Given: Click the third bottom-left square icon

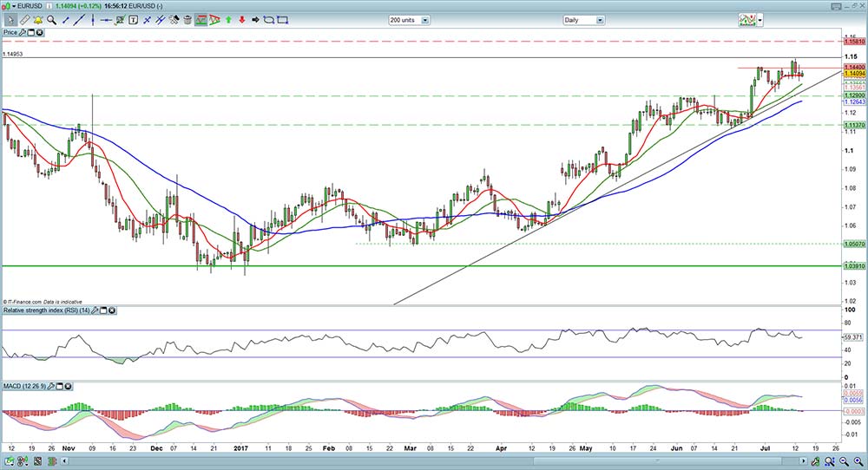Looking at the screenshot, I should pyautogui.click(x=37, y=460).
